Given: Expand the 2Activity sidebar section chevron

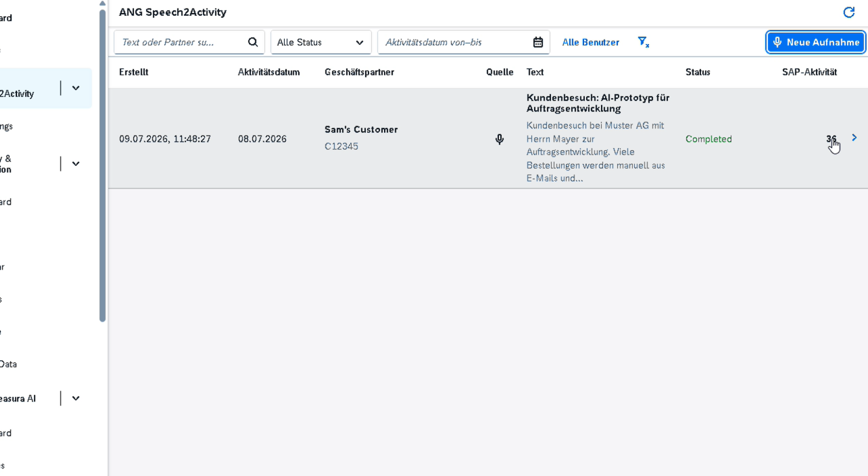Looking at the screenshot, I should [76, 88].
